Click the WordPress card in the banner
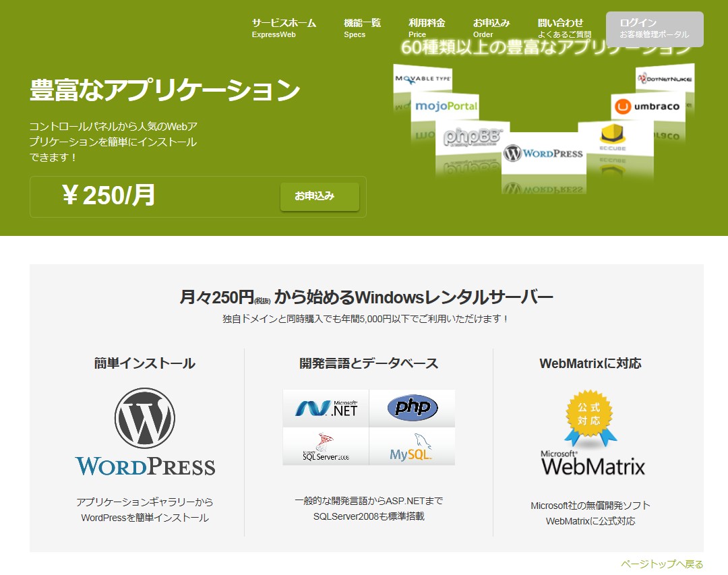Image resolution: width=728 pixels, height=575 pixels. coord(544,153)
